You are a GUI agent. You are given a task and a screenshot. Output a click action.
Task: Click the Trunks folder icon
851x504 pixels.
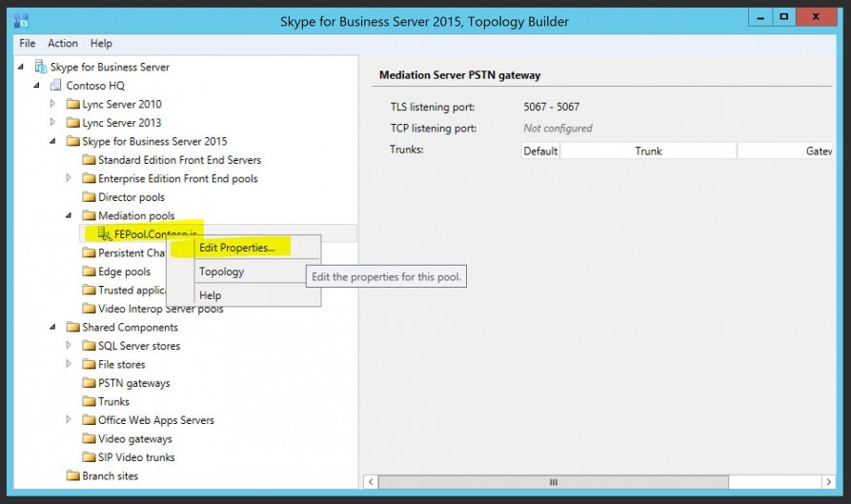pos(89,401)
